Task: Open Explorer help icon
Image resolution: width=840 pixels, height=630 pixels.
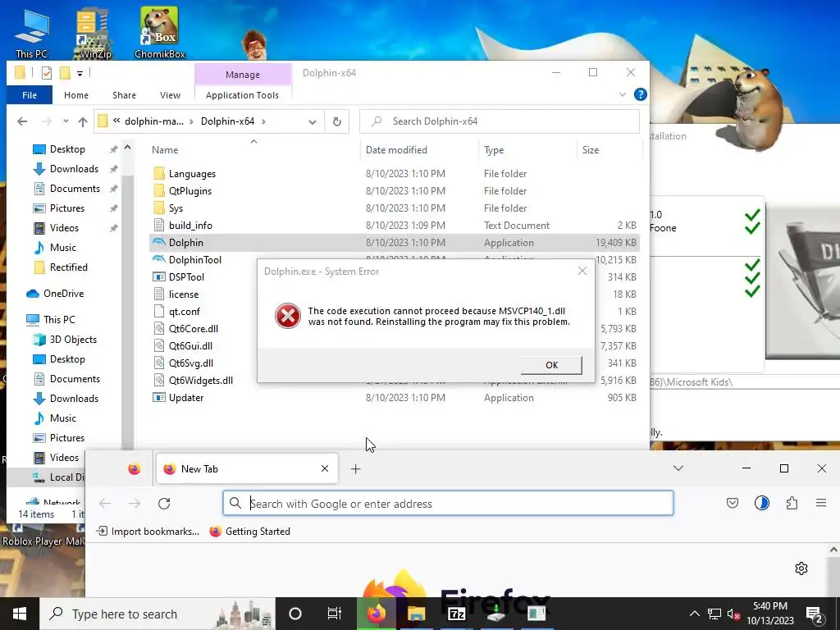Action: (640, 94)
